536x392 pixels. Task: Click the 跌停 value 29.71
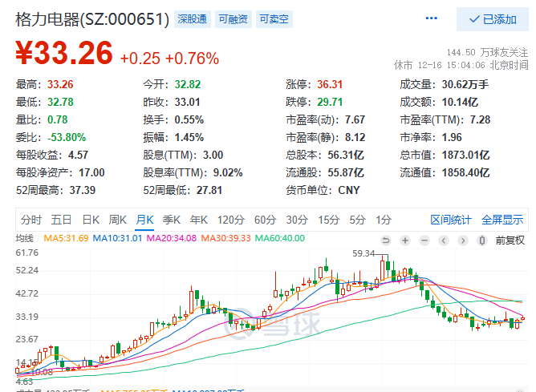pos(330,102)
